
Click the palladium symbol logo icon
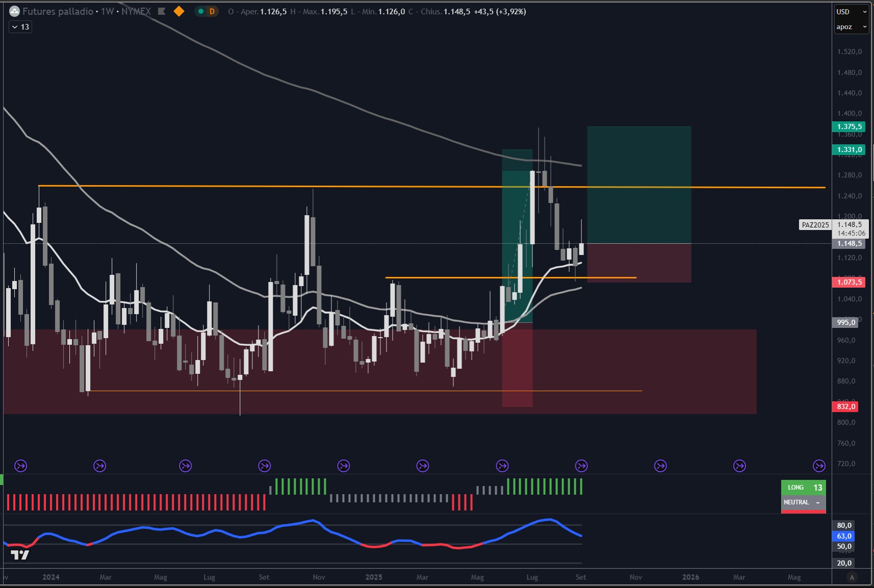pos(15,11)
